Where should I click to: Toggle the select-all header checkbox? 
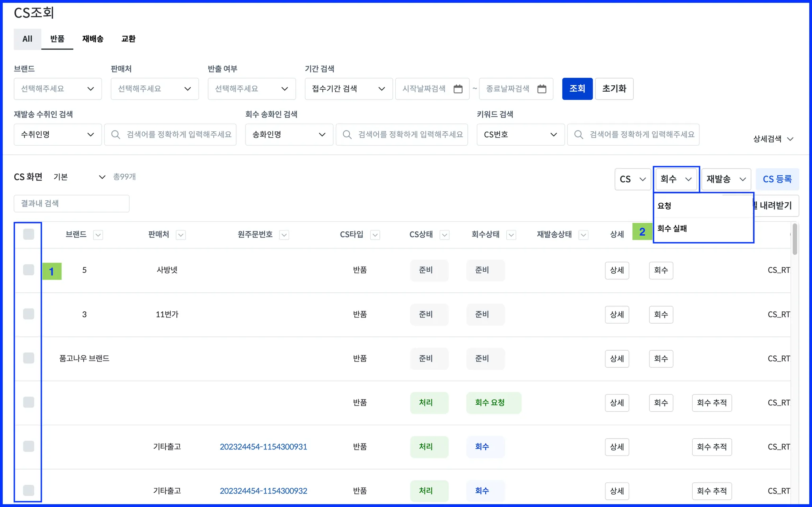[29, 234]
